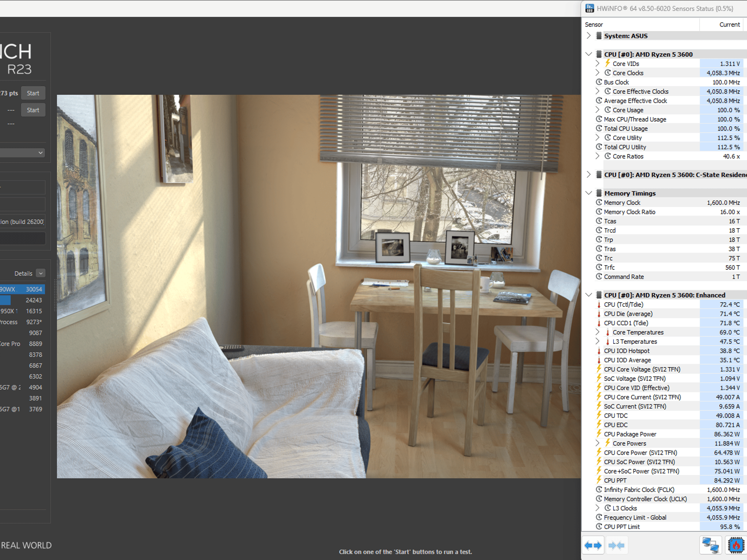
Task: Expand the Core Powers row
Action: coord(597,443)
